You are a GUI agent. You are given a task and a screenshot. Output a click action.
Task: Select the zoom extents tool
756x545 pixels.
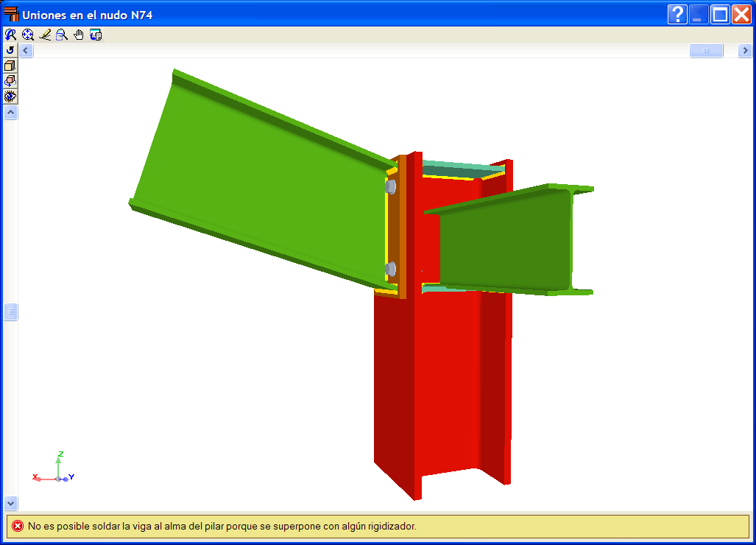click(28, 35)
